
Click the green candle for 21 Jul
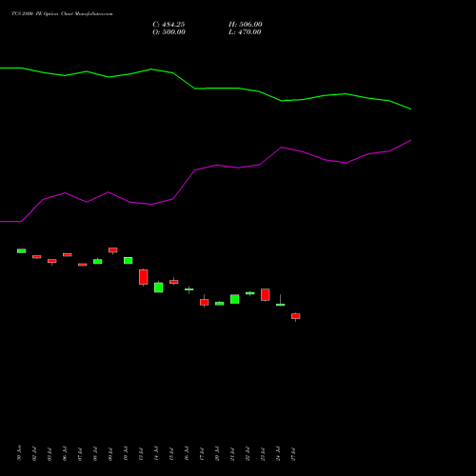(235, 299)
